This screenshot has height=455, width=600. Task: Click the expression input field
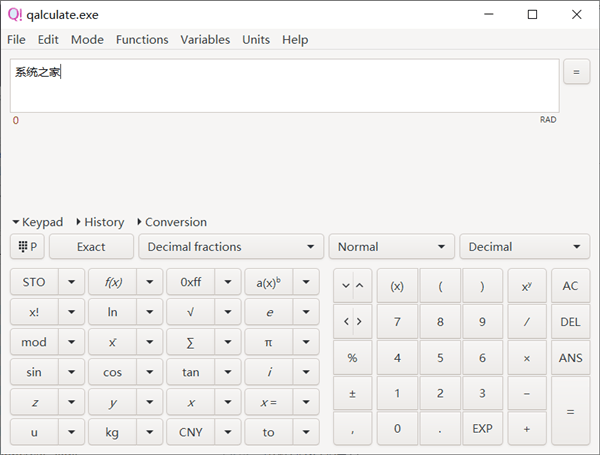click(284, 85)
